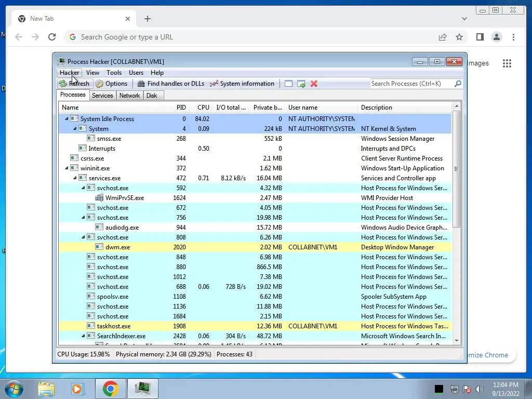Sort by the Name column header
Viewport: 532px width, 399px height.
point(111,107)
